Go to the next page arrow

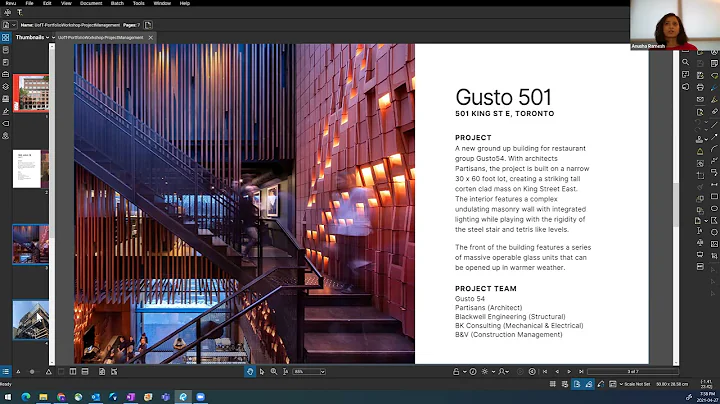tap(569, 371)
